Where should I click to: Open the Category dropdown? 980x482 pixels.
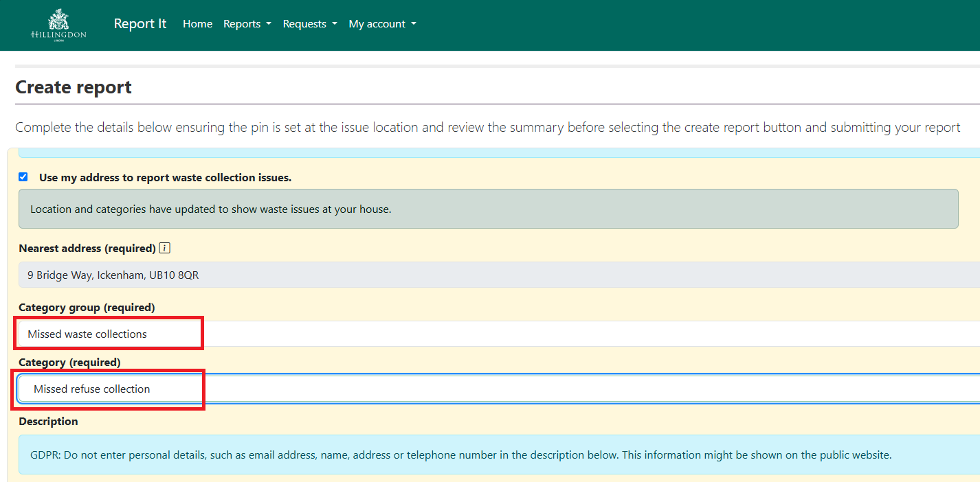click(x=499, y=389)
